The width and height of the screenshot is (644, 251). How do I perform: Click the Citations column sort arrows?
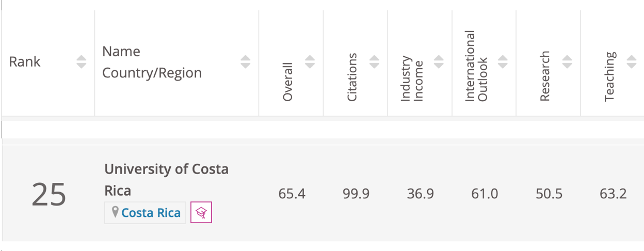tap(374, 62)
